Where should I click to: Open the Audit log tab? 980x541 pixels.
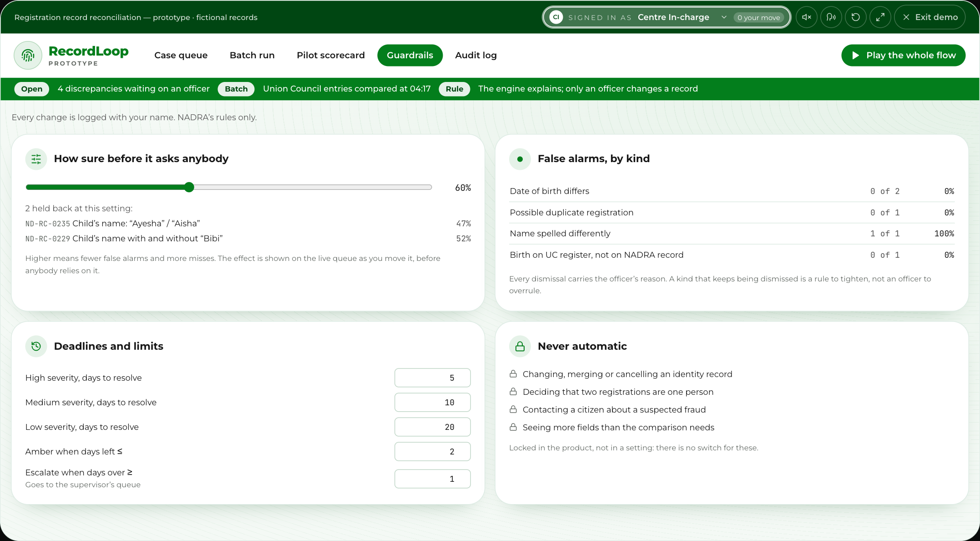tap(476, 55)
